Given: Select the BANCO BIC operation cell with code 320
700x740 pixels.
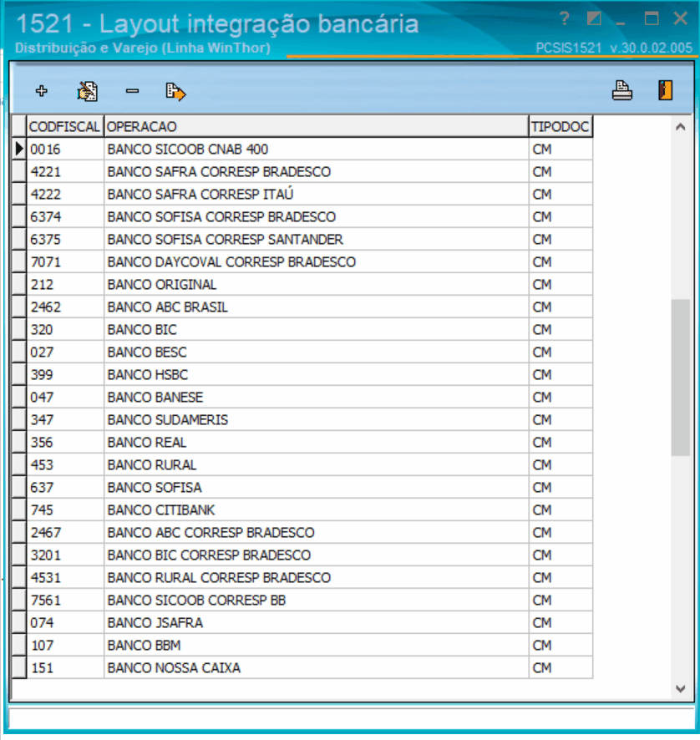Looking at the screenshot, I should 317,329.
